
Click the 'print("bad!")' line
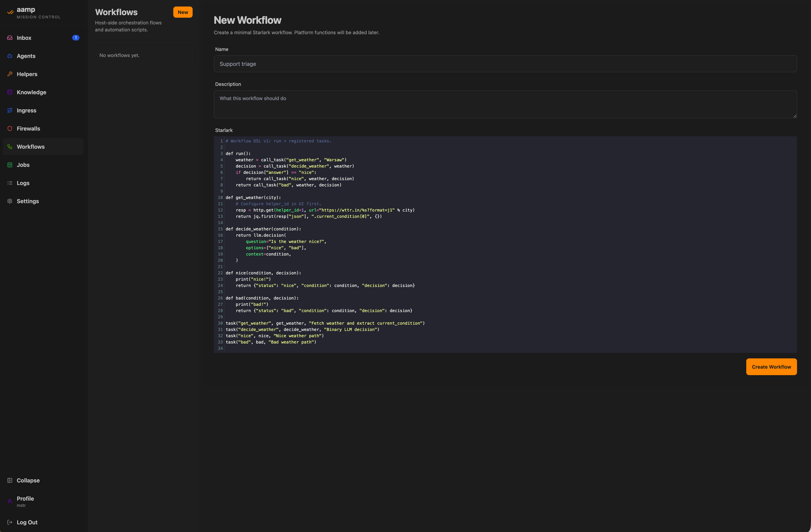[x=252, y=304]
